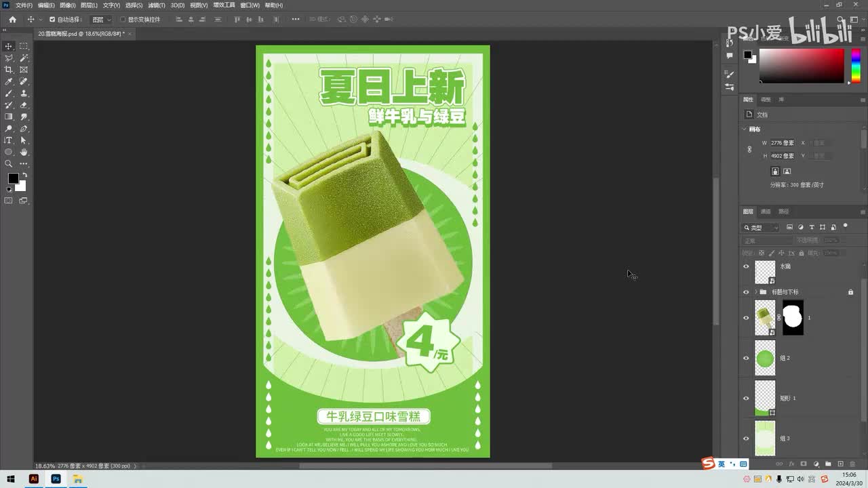The width and height of the screenshot is (868, 488).
Task: Switch to the 调整 tab
Action: click(x=766, y=100)
